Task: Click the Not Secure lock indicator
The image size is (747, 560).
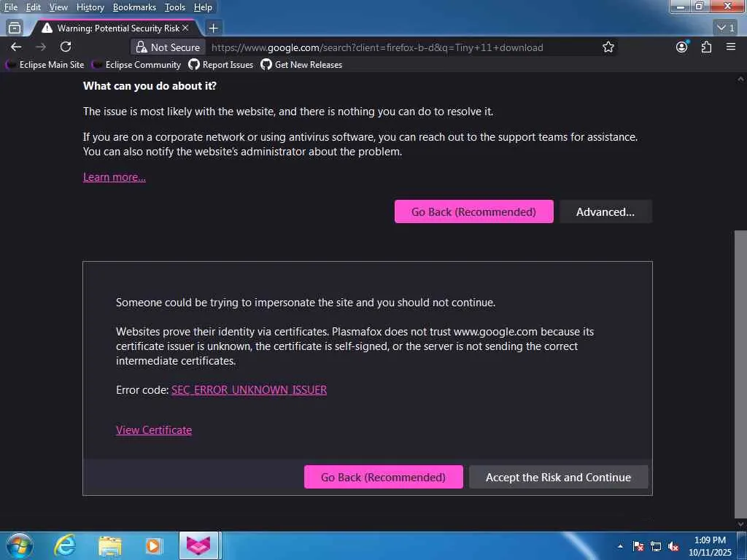Action: [x=169, y=47]
